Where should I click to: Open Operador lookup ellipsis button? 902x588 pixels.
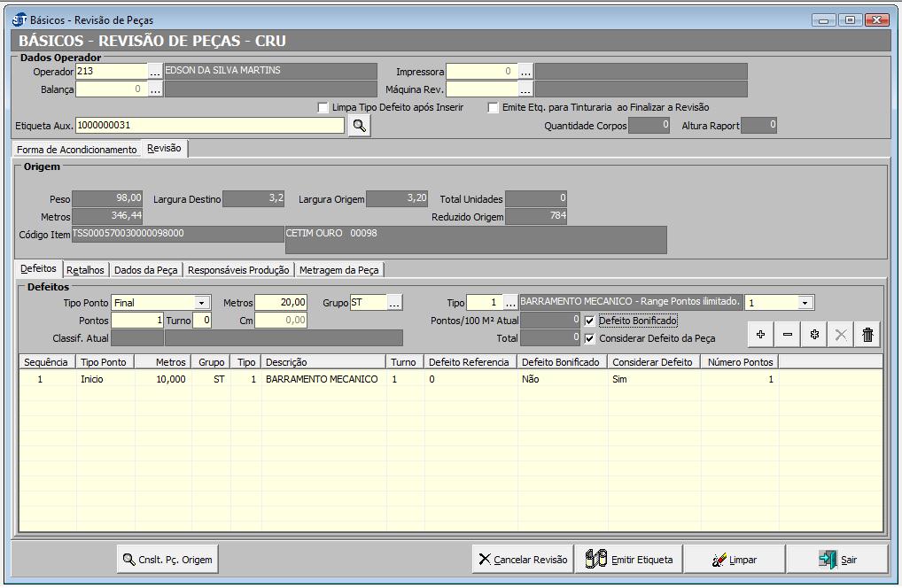(155, 71)
